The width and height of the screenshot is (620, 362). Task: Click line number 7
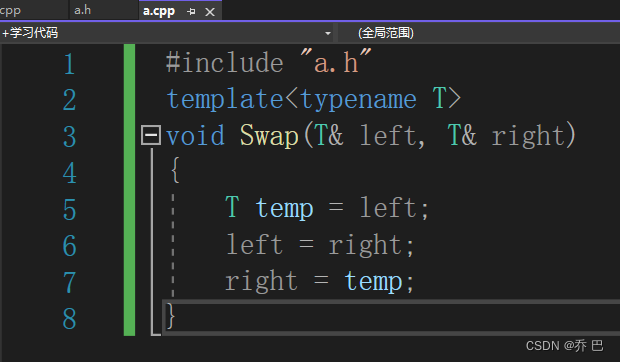tap(69, 283)
